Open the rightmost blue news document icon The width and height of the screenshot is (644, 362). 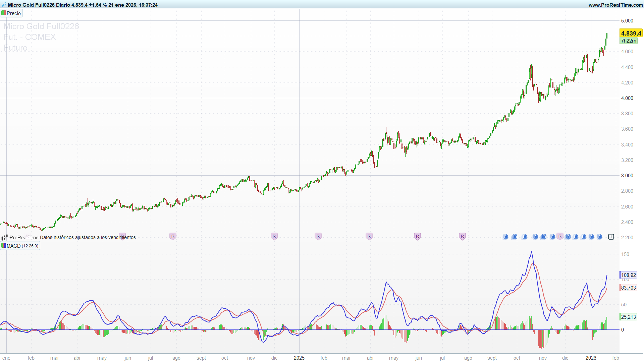click(x=599, y=237)
